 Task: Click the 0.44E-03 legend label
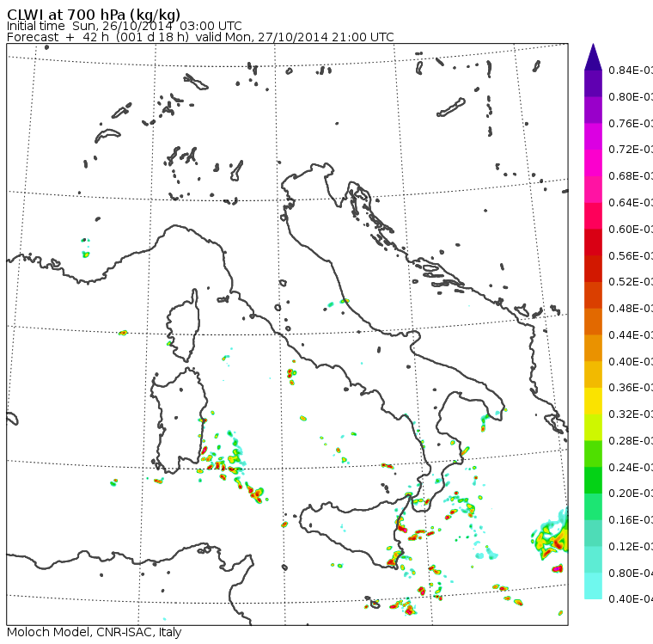(x=631, y=335)
